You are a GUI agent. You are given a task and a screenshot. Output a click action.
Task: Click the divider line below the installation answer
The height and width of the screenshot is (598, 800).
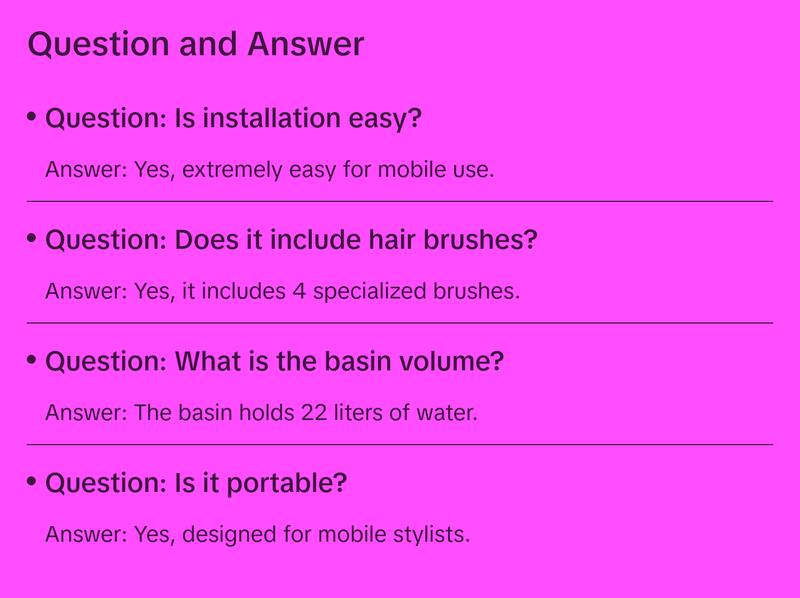400,201
